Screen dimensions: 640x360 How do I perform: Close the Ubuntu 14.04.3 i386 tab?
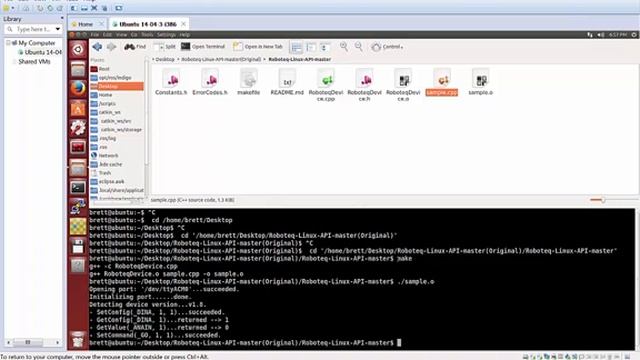click(x=184, y=24)
